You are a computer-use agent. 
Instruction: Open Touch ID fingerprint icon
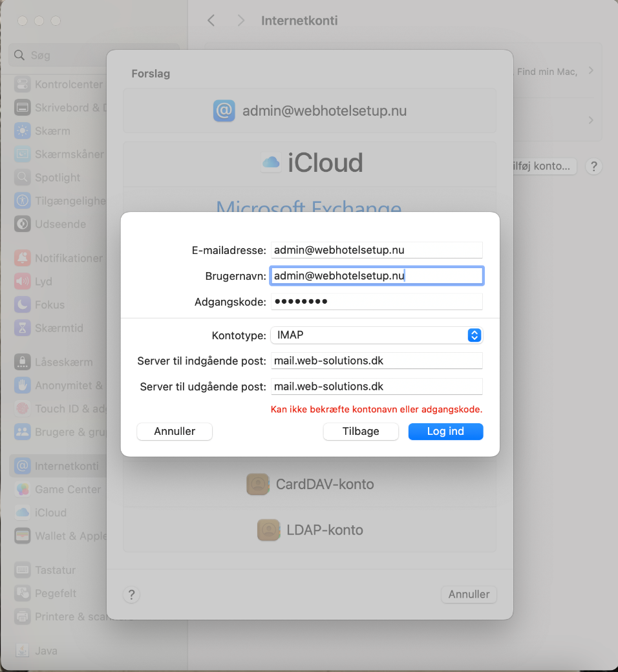tap(22, 408)
